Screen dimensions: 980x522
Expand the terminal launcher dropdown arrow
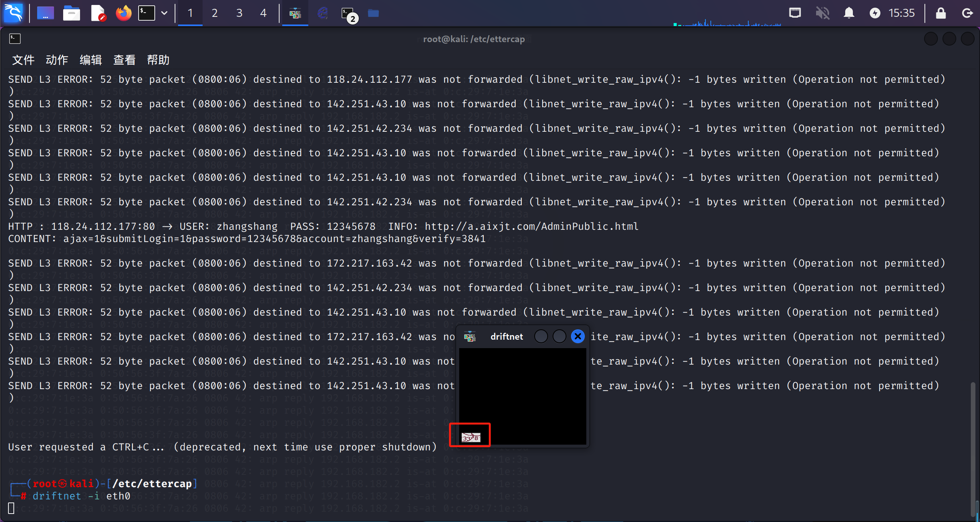tap(164, 13)
